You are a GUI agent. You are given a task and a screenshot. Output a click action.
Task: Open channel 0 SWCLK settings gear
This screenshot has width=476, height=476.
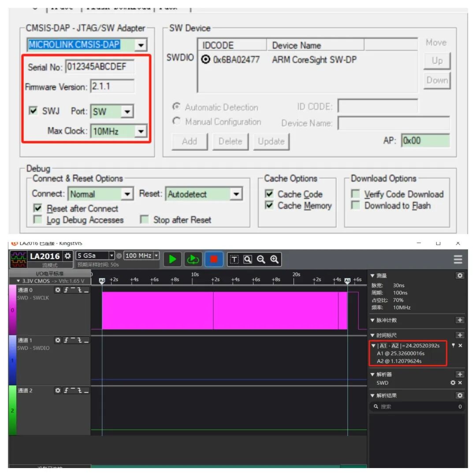coord(57,290)
